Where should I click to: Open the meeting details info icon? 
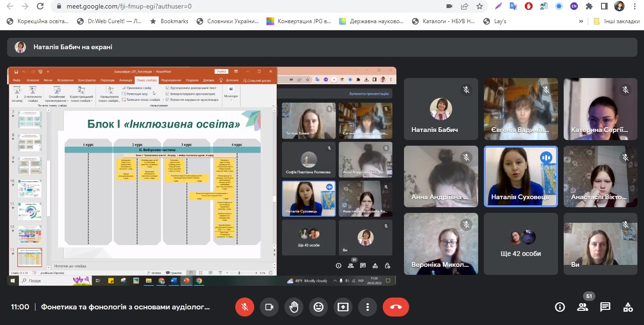[560, 307]
